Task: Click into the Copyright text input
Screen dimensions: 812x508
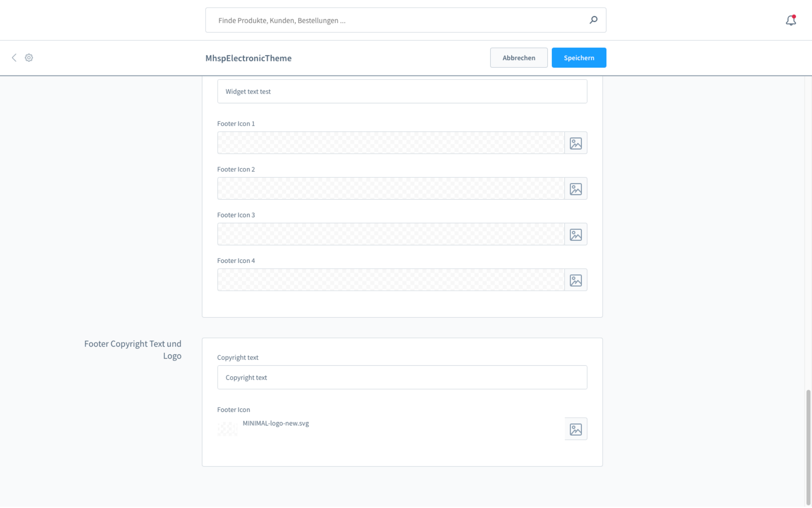Action: click(402, 378)
